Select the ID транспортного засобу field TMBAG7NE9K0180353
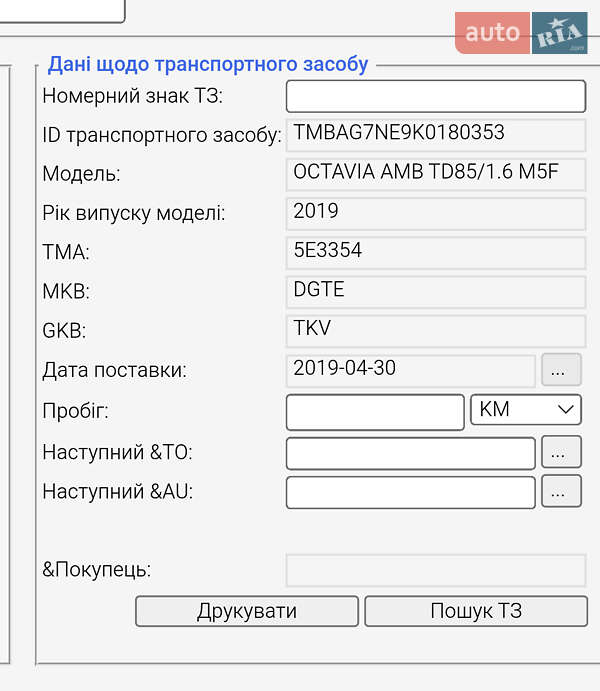The image size is (600, 691). click(x=436, y=135)
